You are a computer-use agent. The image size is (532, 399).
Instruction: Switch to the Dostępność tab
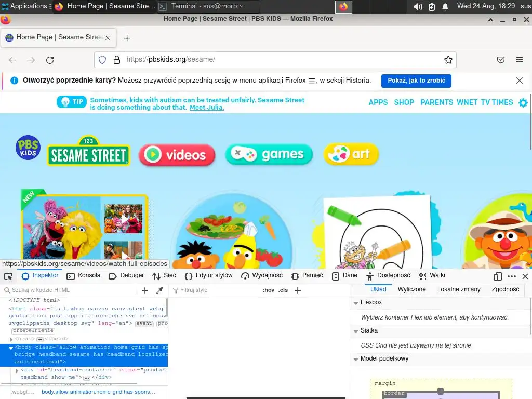[x=388, y=276]
